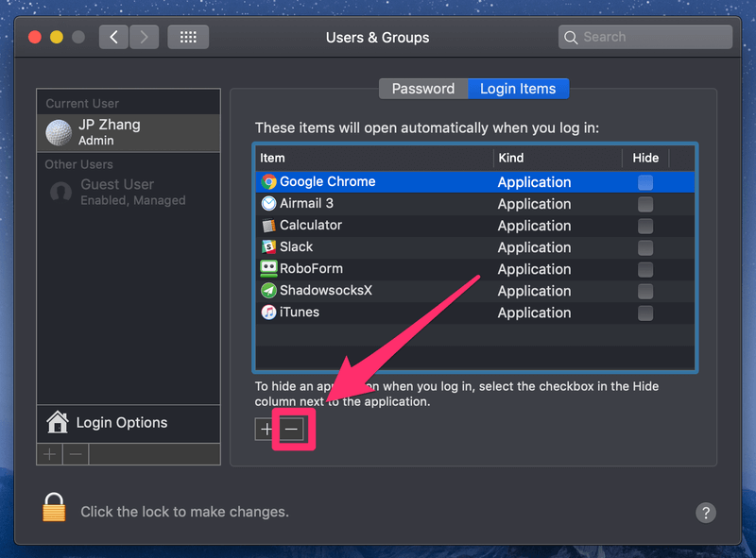Click the search magnifier icon
Image resolution: width=756 pixels, height=558 pixels.
(x=571, y=38)
